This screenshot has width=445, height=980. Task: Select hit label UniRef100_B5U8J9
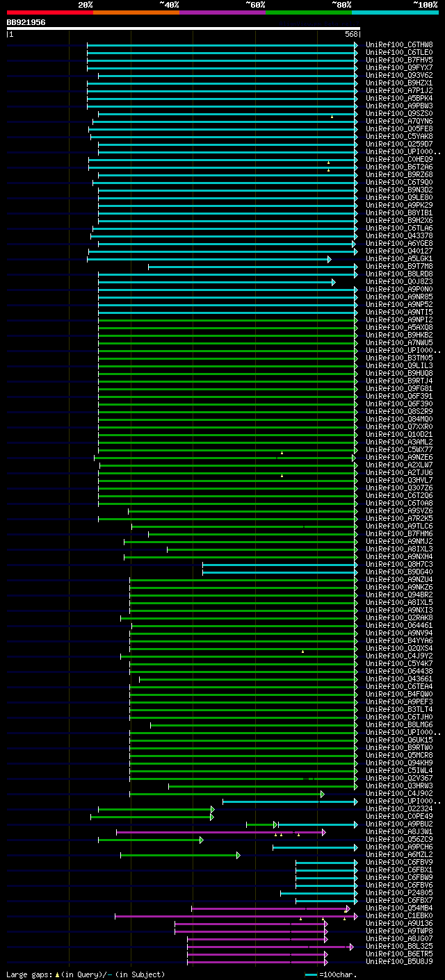click(399, 961)
